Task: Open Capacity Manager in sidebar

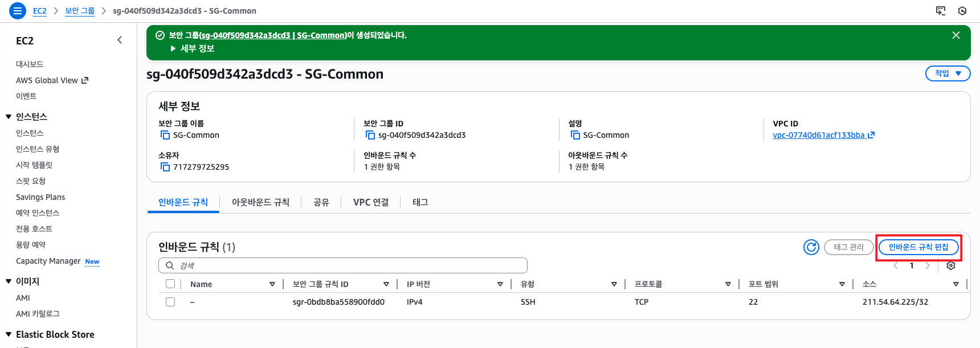Action: [x=48, y=261]
